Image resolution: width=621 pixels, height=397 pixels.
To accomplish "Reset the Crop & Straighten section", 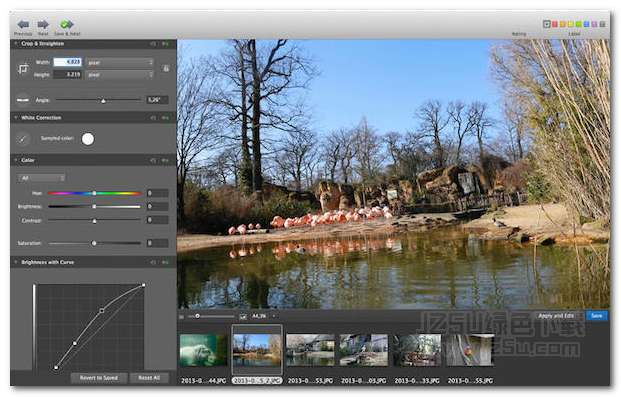I will [153, 44].
